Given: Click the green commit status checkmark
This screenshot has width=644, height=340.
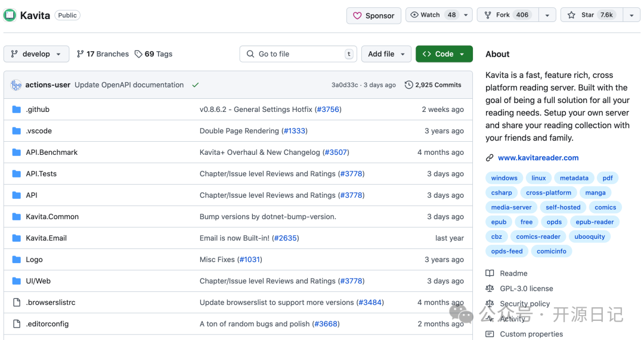Looking at the screenshot, I should pyautogui.click(x=195, y=85).
